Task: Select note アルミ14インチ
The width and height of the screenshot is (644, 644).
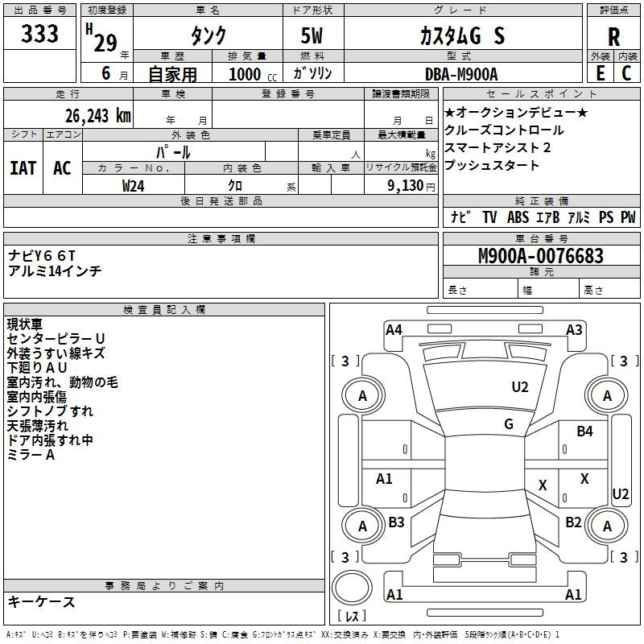Action: tap(55, 271)
